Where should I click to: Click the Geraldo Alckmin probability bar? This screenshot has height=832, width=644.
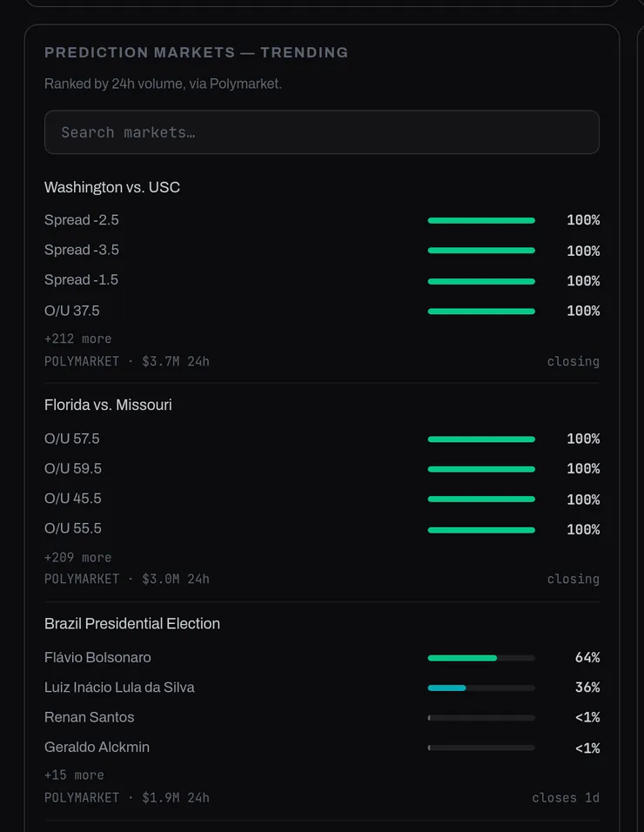pos(481,748)
